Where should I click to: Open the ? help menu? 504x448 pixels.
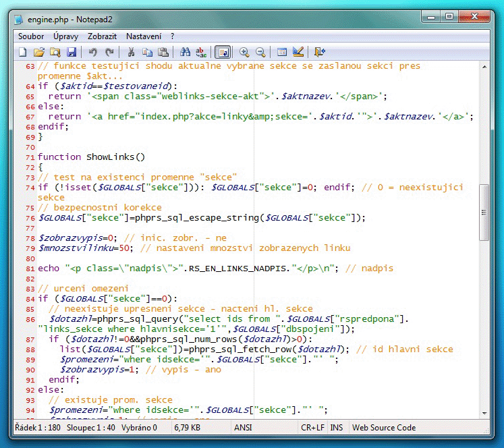point(172,36)
